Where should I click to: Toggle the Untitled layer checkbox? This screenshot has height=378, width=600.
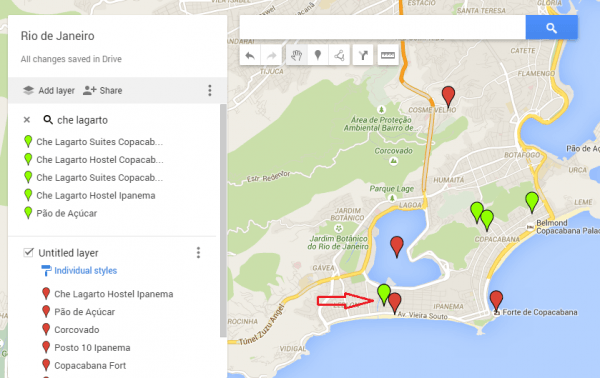click(x=28, y=252)
